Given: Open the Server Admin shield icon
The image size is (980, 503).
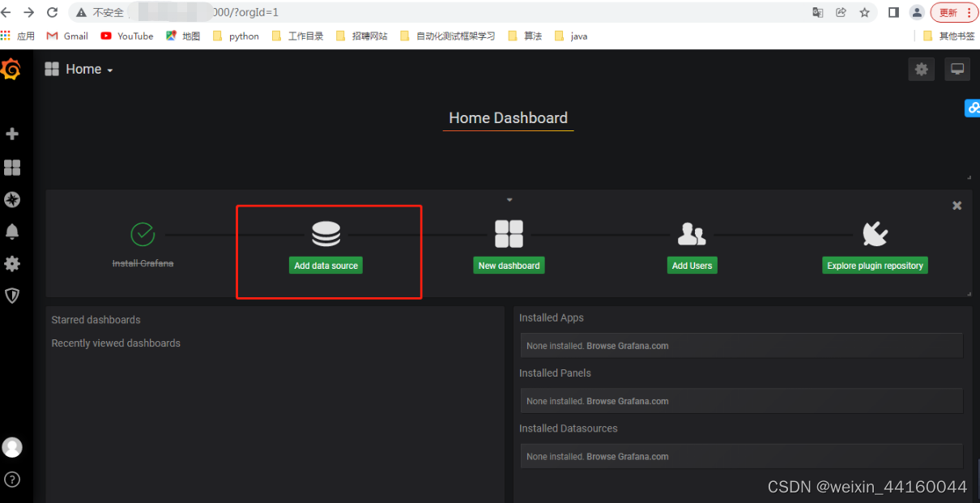Looking at the screenshot, I should click(x=12, y=296).
